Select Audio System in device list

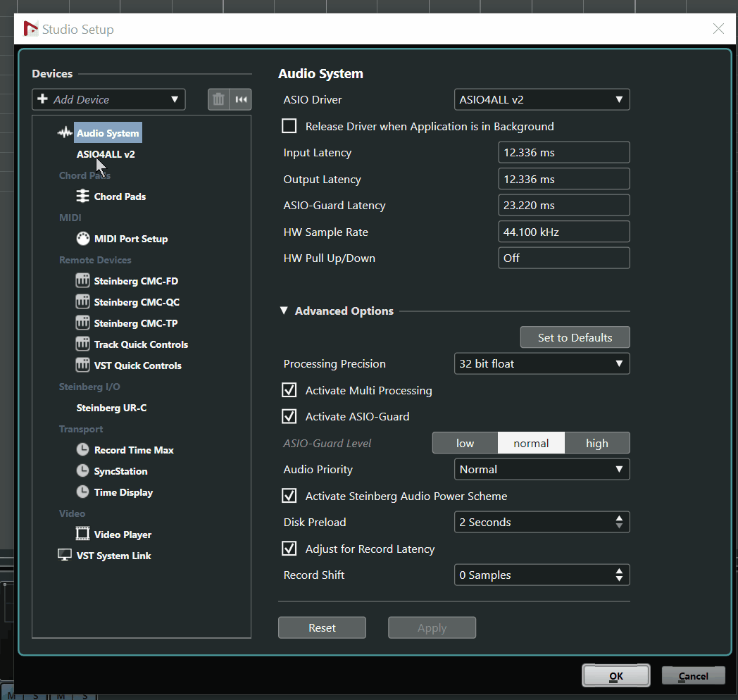(108, 133)
